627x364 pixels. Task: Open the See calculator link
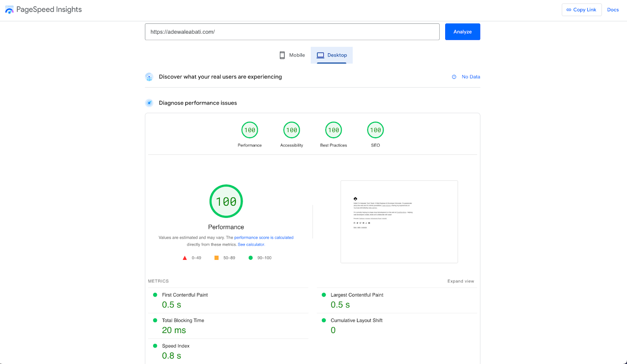point(251,244)
